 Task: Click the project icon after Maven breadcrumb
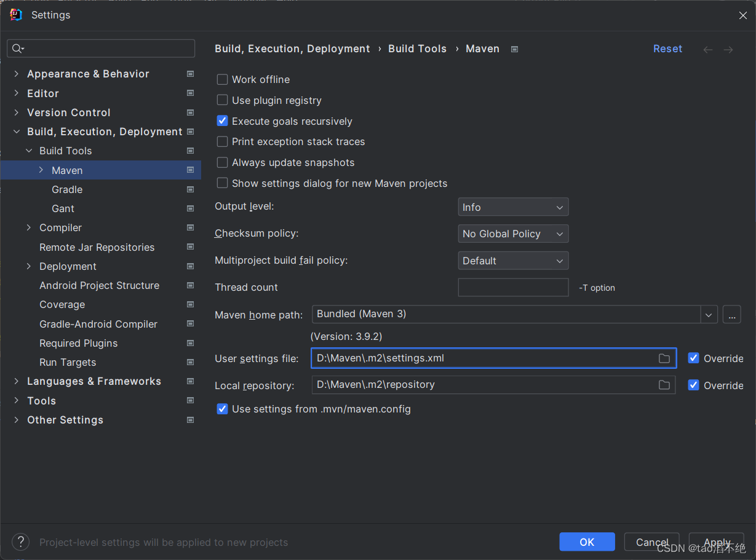tap(515, 49)
